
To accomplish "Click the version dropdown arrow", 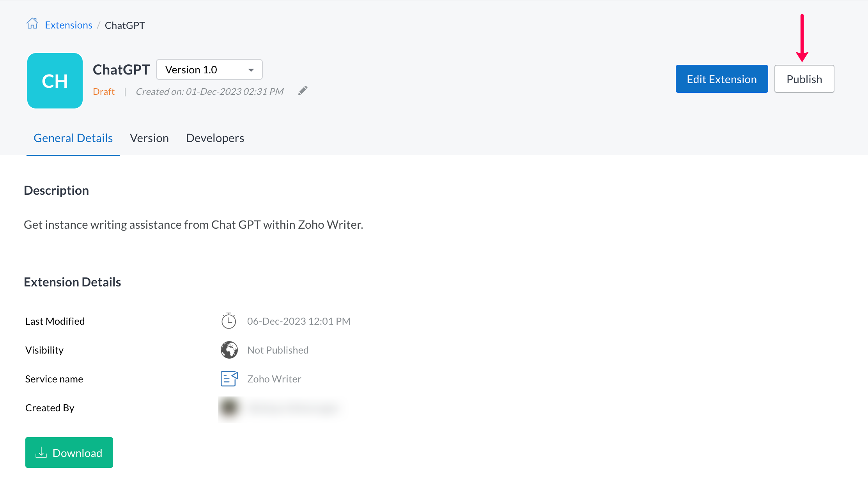I will coord(251,70).
